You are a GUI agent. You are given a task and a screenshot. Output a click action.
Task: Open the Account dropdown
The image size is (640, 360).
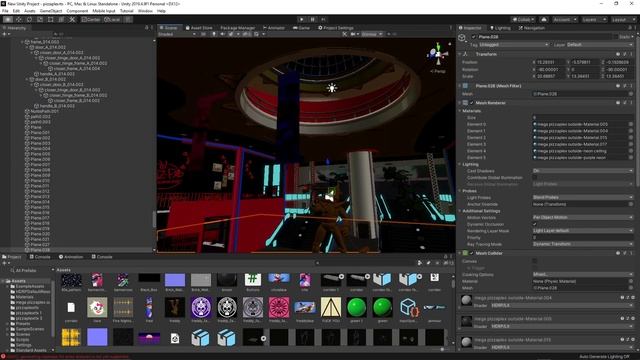tap(564, 19)
